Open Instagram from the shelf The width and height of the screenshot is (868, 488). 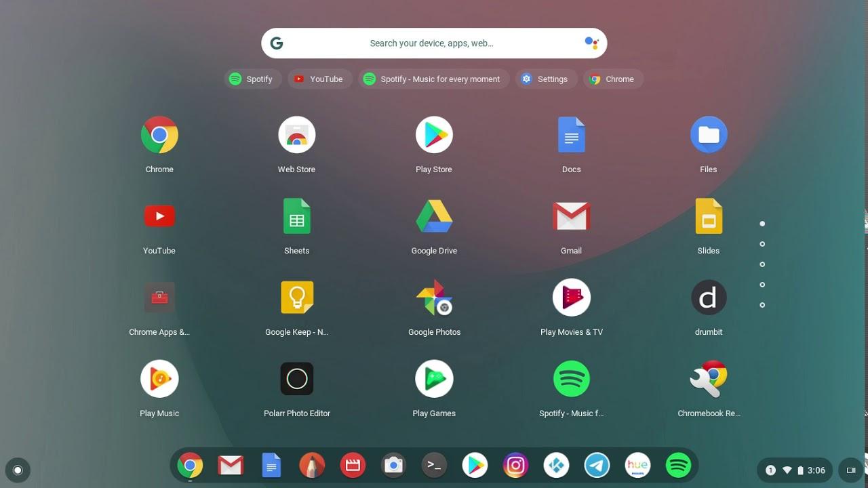[x=515, y=466]
